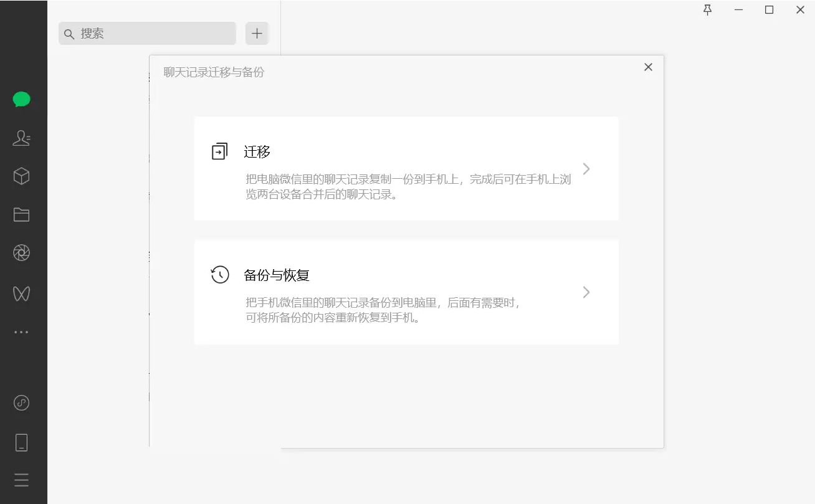Image resolution: width=815 pixels, height=504 pixels.
Task: Click the magnifier icon in the search bar
Action: 69,34
